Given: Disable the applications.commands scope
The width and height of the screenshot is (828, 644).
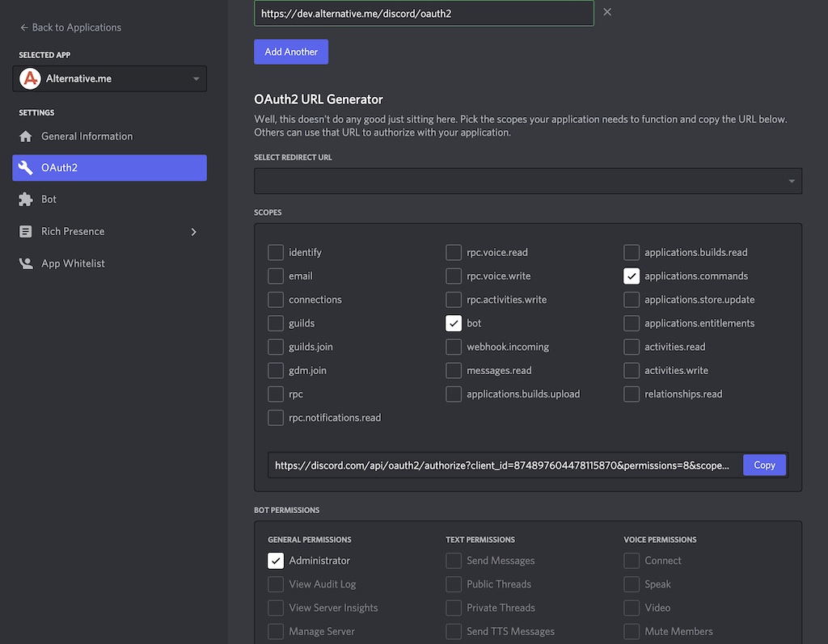Looking at the screenshot, I should pos(631,276).
